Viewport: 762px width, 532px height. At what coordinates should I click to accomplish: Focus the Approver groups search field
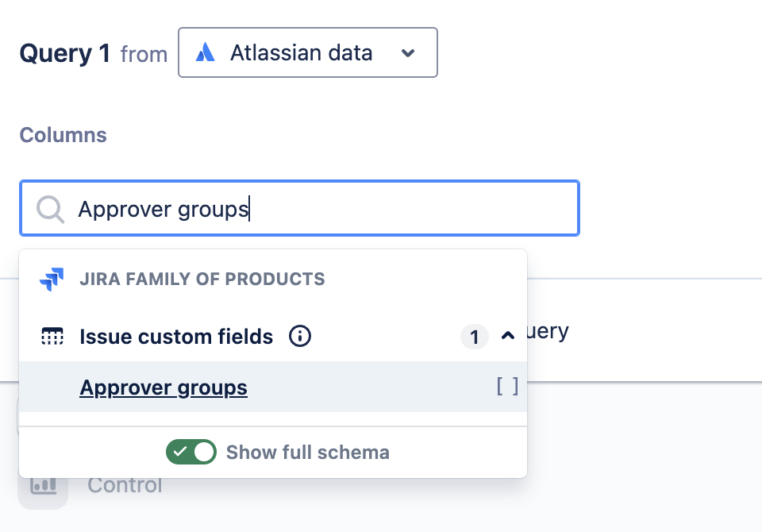(299, 209)
